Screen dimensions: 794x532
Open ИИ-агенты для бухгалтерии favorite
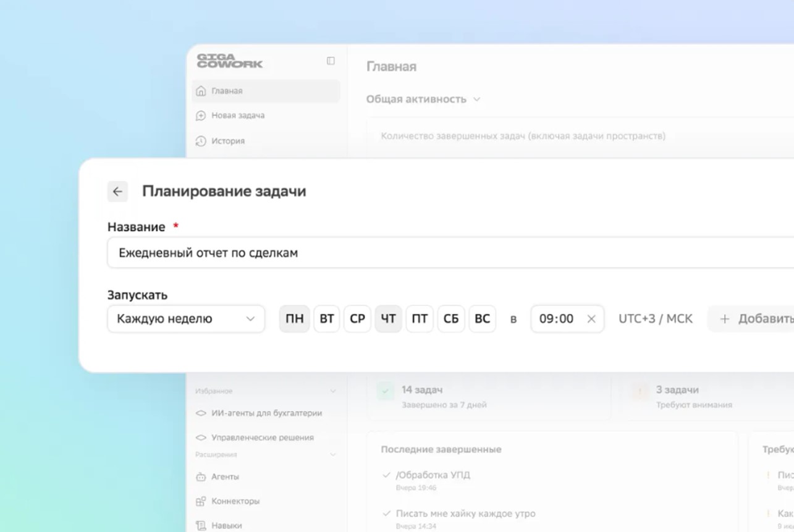click(266, 413)
